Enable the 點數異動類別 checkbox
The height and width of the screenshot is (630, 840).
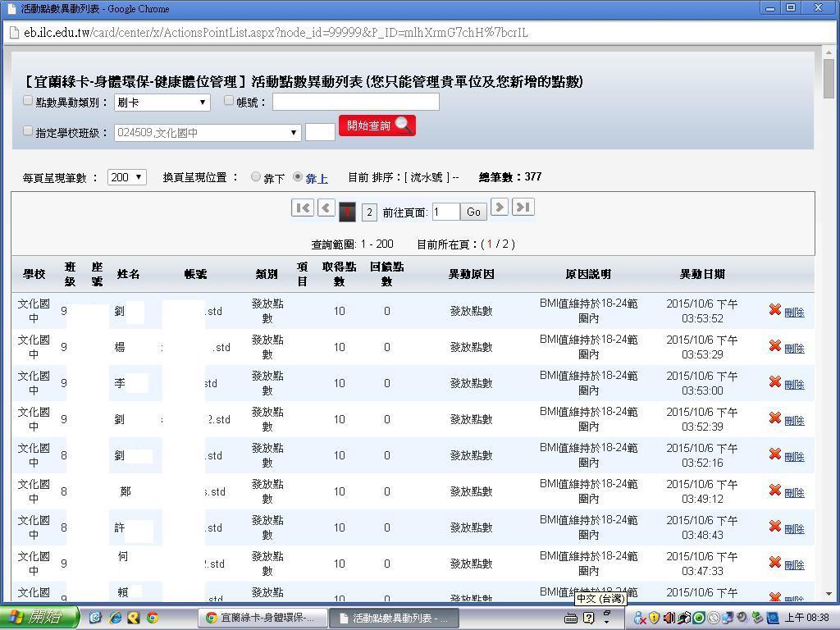click(x=28, y=101)
